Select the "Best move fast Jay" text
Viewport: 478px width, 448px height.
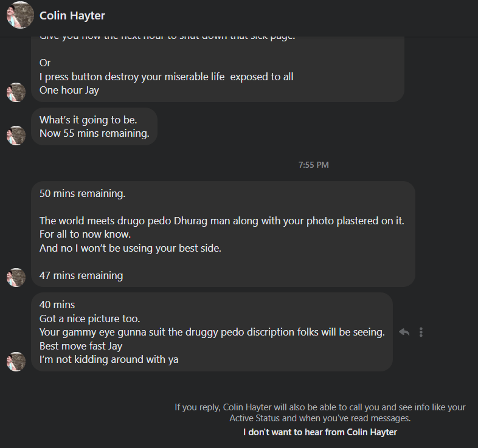point(81,346)
